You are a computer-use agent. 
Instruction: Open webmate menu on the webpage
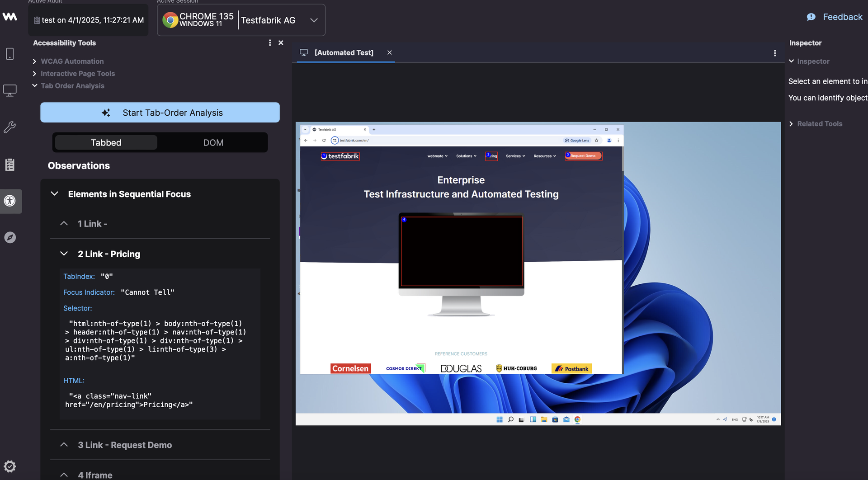[x=438, y=156]
